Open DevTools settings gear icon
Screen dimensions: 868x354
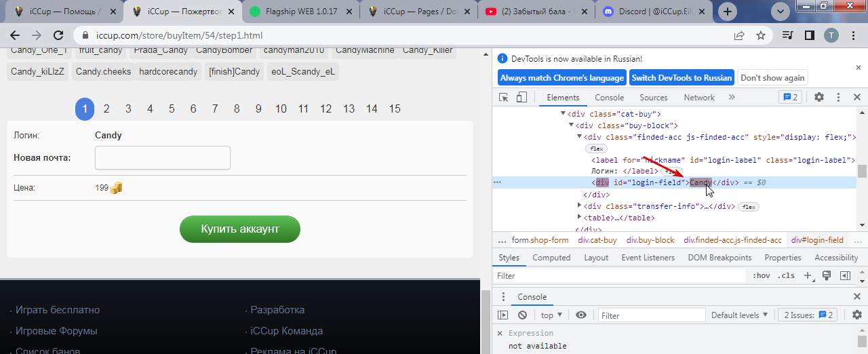click(819, 98)
